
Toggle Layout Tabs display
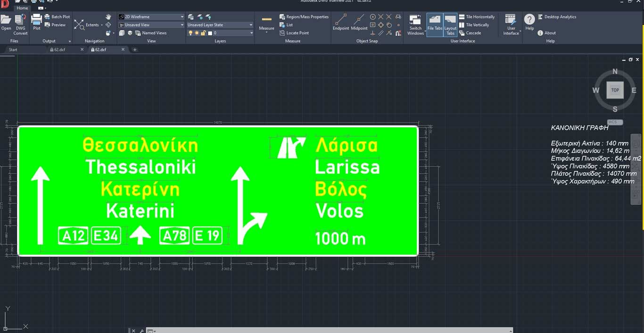click(x=450, y=25)
